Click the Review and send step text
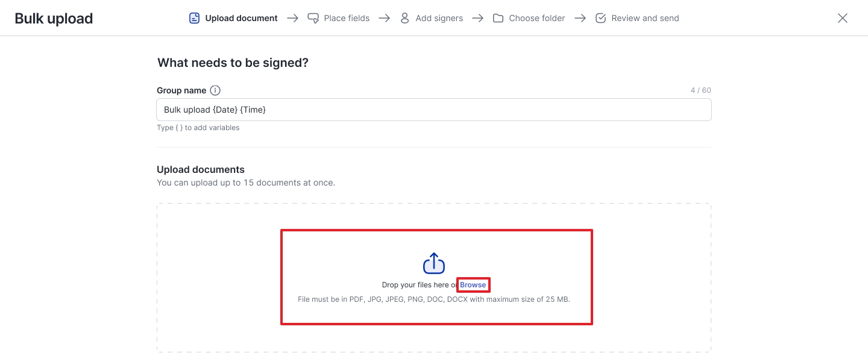868x353 pixels. tap(644, 18)
